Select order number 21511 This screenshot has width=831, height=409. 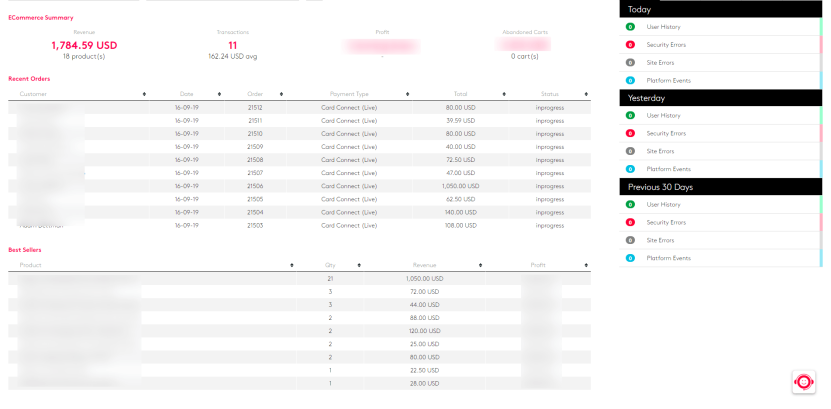255,121
